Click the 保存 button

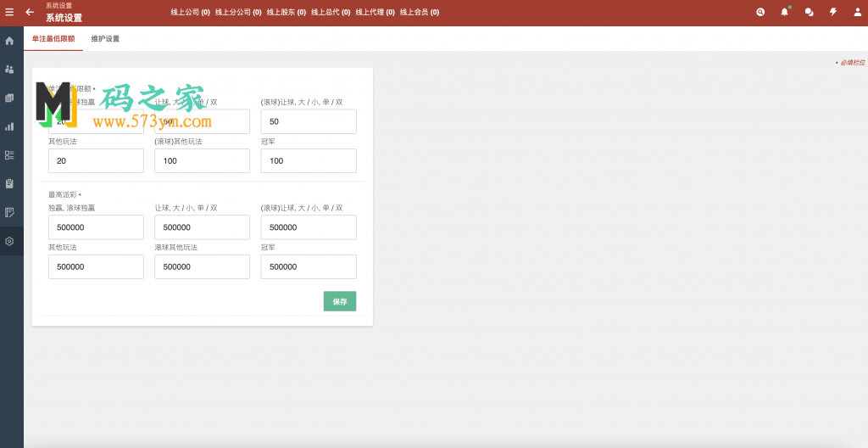[x=339, y=301]
